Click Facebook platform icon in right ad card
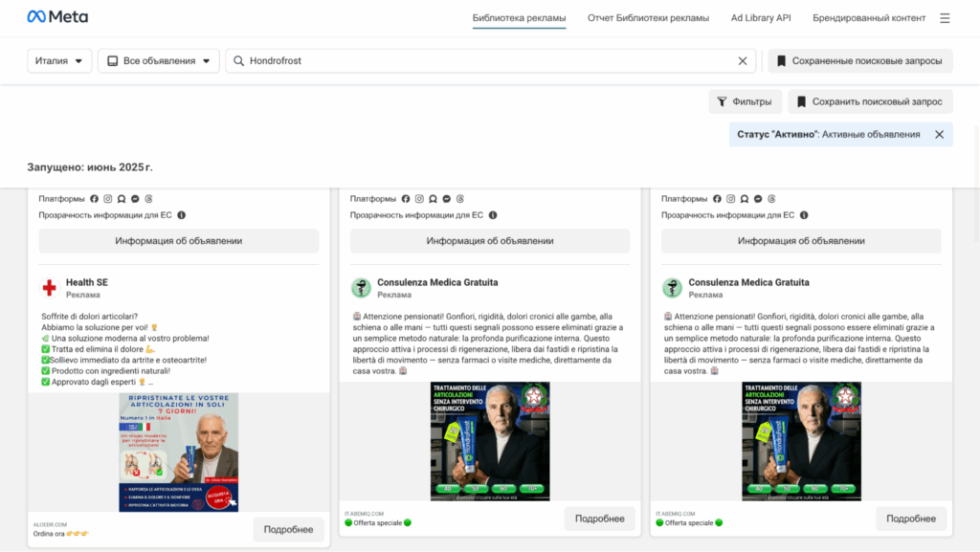This screenshot has width=980, height=552. point(717,199)
